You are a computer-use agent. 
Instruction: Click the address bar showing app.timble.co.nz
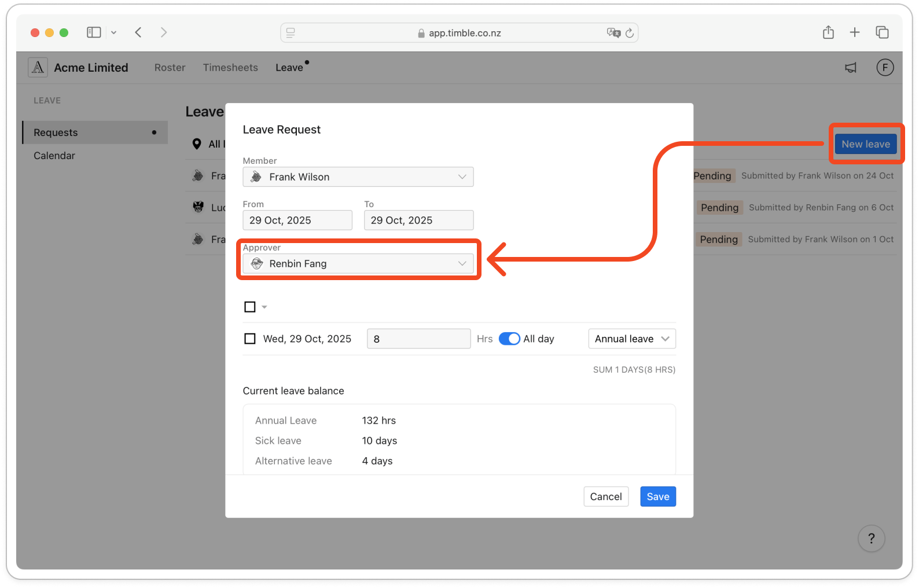[459, 33]
